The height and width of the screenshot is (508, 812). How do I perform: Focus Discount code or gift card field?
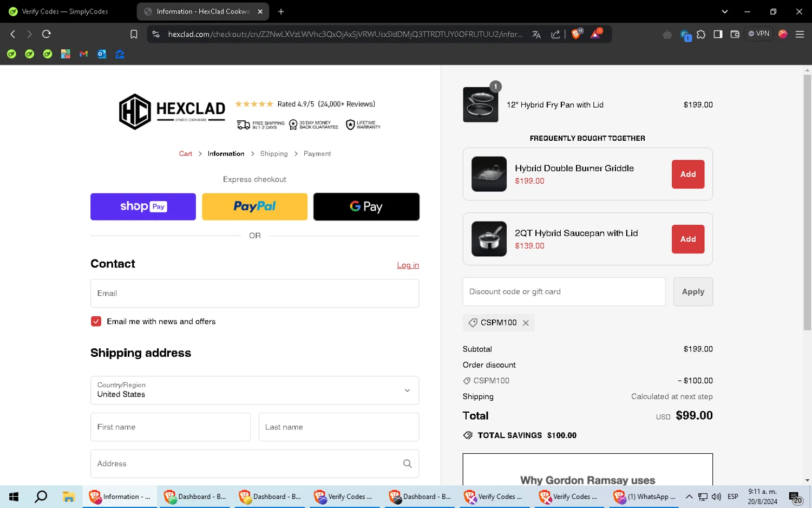click(x=564, y=292)
